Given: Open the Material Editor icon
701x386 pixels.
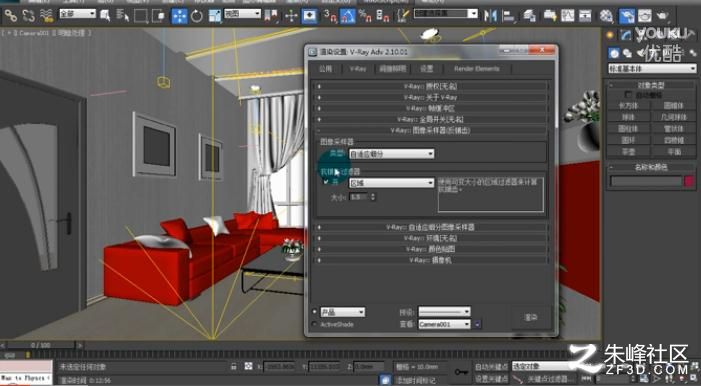Looking at the screenshot, I should (x=606, y=16).
